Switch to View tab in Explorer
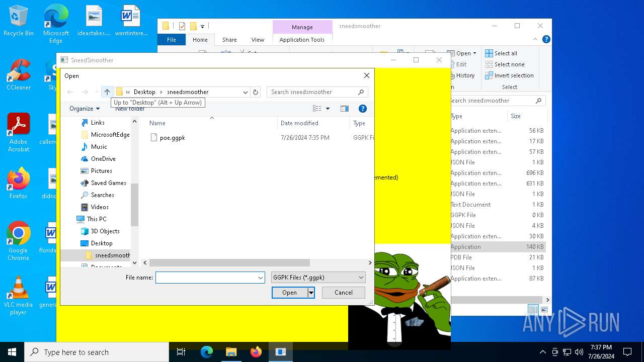This screenshot has width=644, height=362. 258,40
